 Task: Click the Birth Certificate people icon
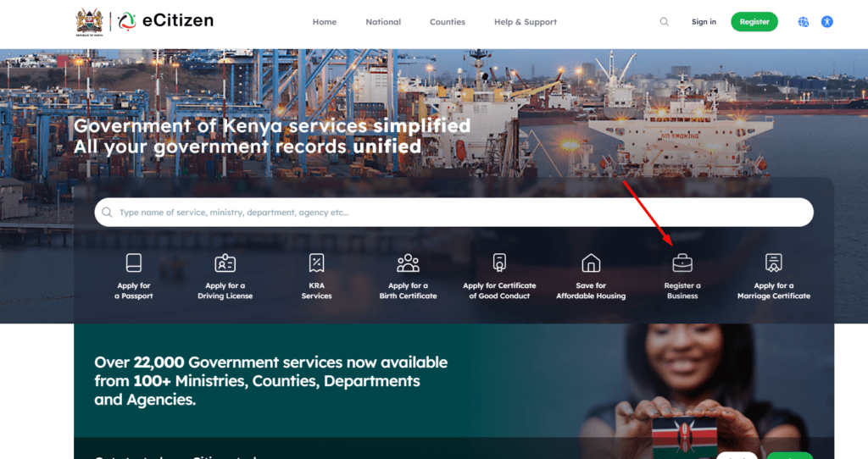pos(408,263)
